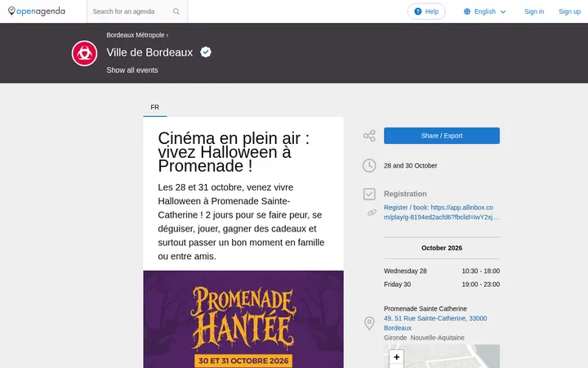Viewport: 588px width, 368px height.
Task: Click the Registration checkbox icon
Action: [x=369, y=194]
